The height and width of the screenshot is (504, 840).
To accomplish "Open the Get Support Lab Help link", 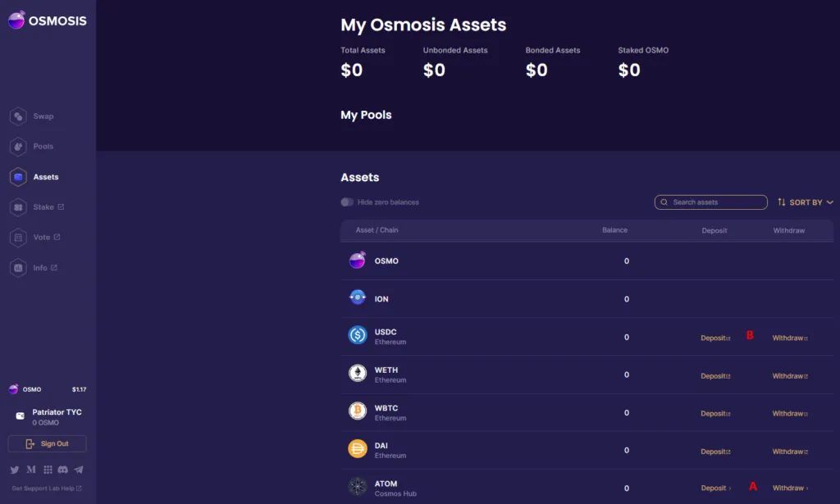I will tap(47, 488).
